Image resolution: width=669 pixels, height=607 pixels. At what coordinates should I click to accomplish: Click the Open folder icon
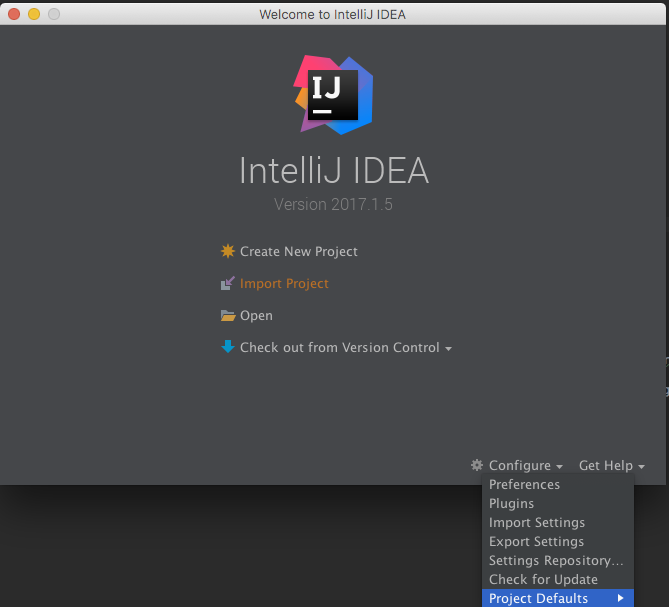(228, 315)
